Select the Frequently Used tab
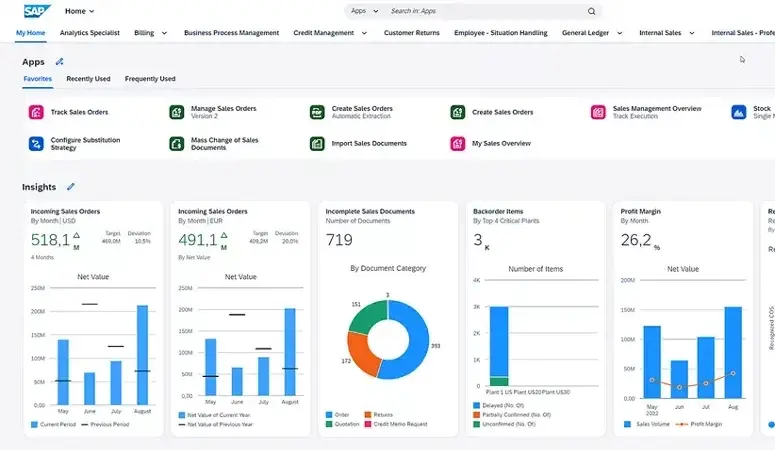Image resolution: width=775 pixels, height=450 pixels. (150, 79)
